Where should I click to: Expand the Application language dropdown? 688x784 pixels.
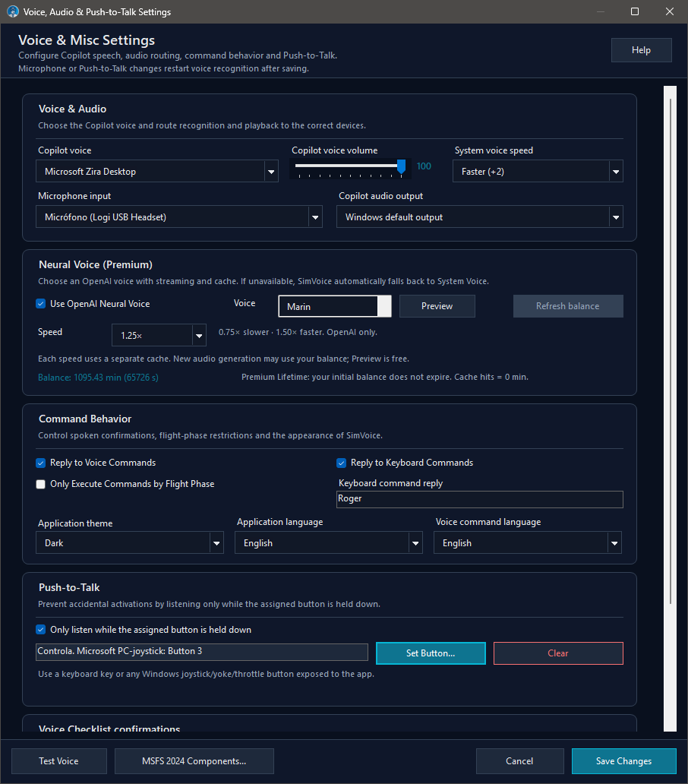click(x=329, y=543)
